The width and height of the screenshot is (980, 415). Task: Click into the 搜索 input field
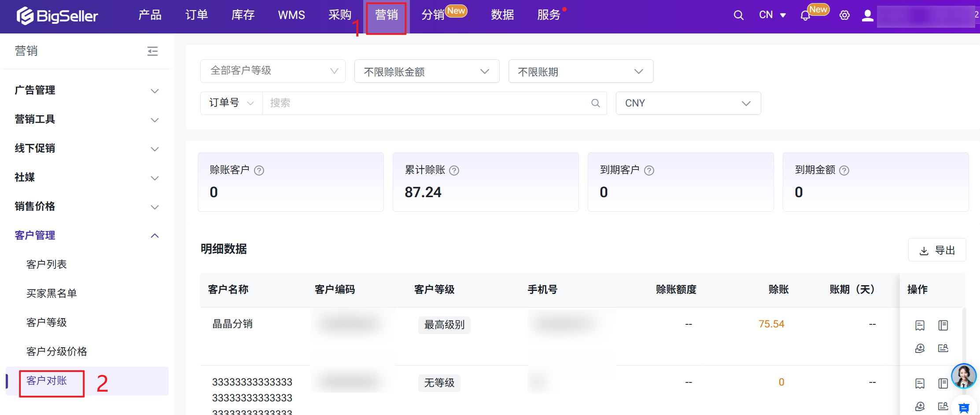coord(423,103)
